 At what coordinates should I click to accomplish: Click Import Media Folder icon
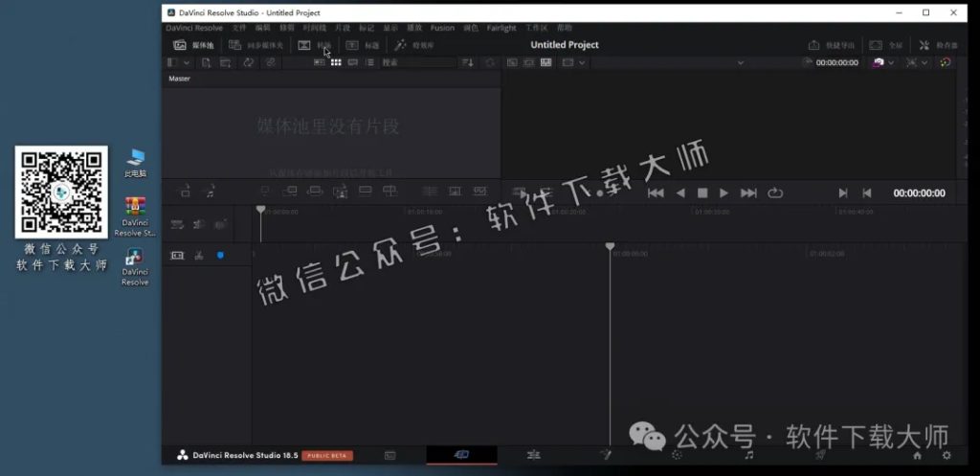226,62
